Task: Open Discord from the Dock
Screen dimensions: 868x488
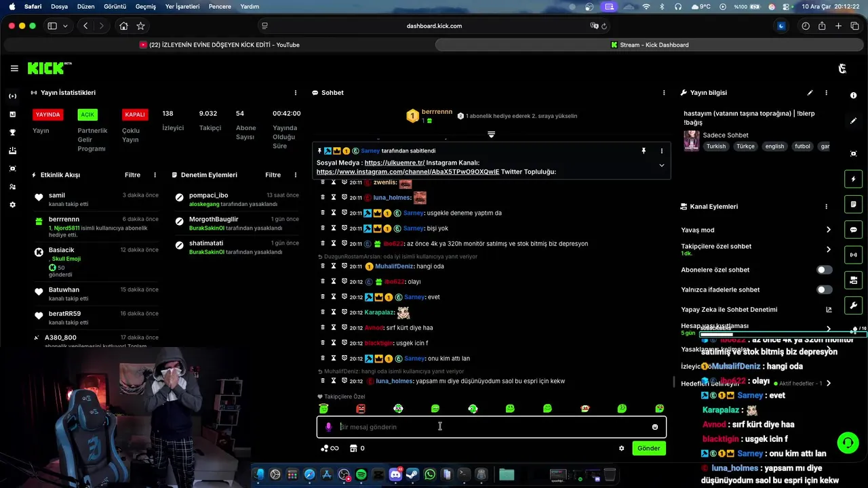Action: click(395, 474)
